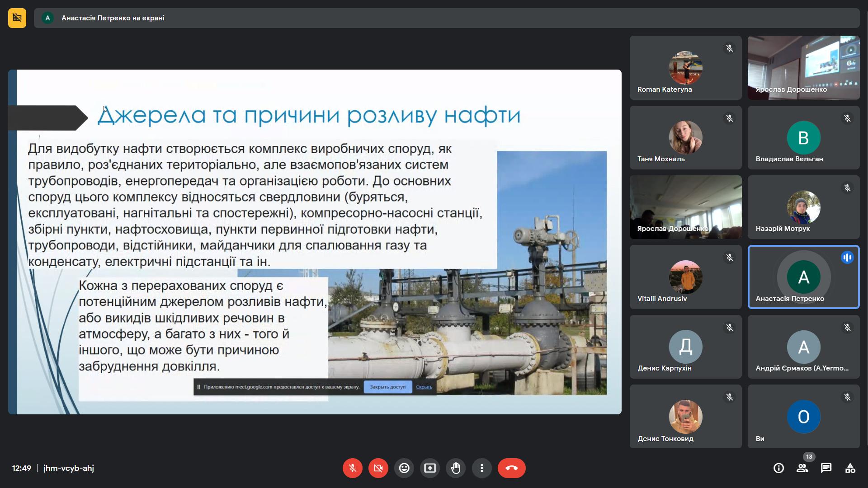Select Денис Тонковид's video tile
Viewport: 868px width, 488px height.
point(685,416)
